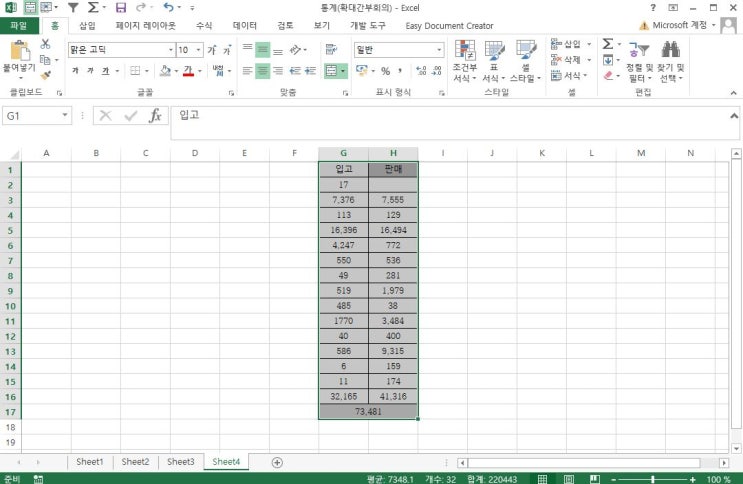
Task: Click the Undo arrow in quick access toolbar
Action: coord(168,8)
